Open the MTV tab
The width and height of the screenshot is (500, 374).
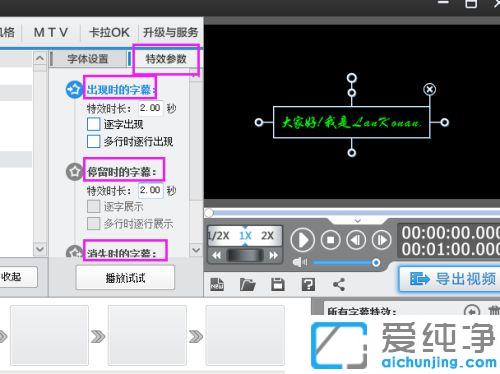(51, 32)
